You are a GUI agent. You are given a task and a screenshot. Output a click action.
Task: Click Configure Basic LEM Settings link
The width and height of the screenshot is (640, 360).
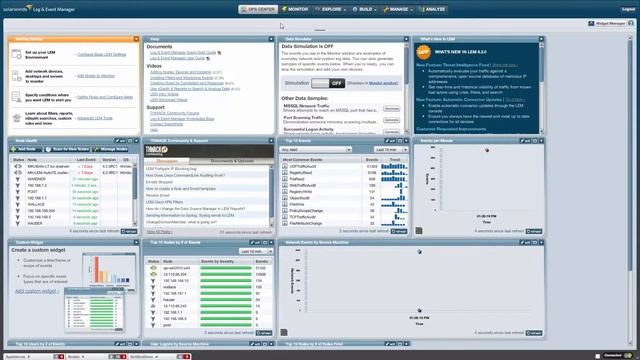point(102,54)
